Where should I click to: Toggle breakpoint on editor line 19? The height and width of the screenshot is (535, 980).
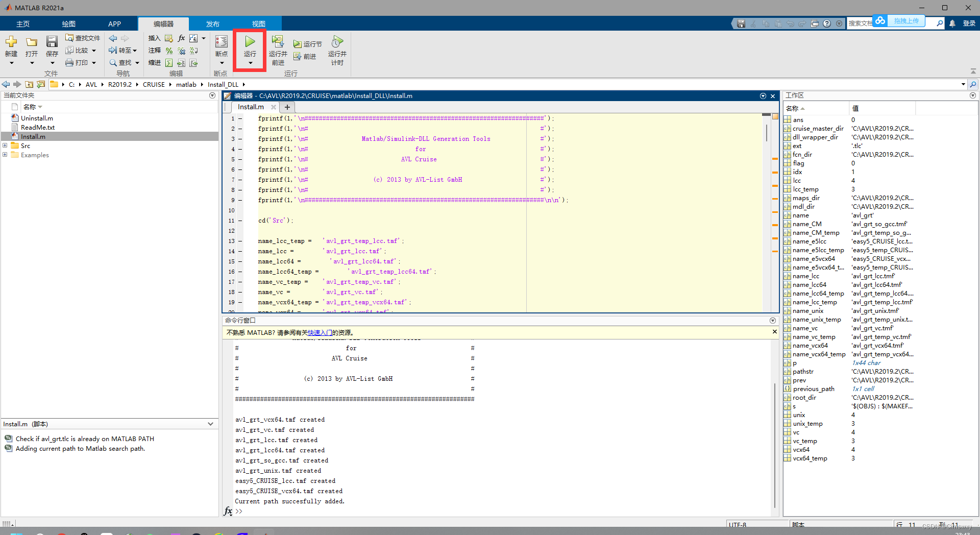pyautogui.click(x=240, y=302)
